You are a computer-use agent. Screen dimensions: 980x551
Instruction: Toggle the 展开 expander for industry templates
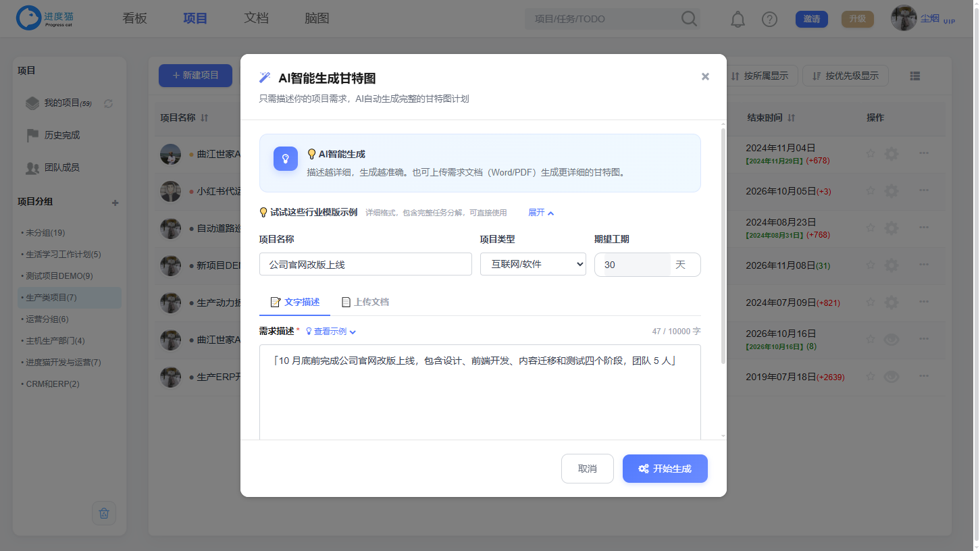(x=541, y=213)
